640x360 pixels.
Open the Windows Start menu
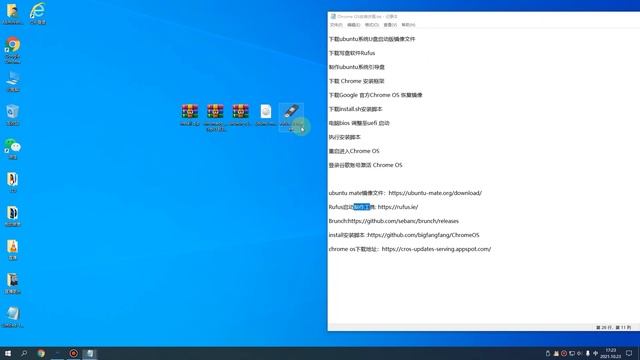(x=8, y=353)
